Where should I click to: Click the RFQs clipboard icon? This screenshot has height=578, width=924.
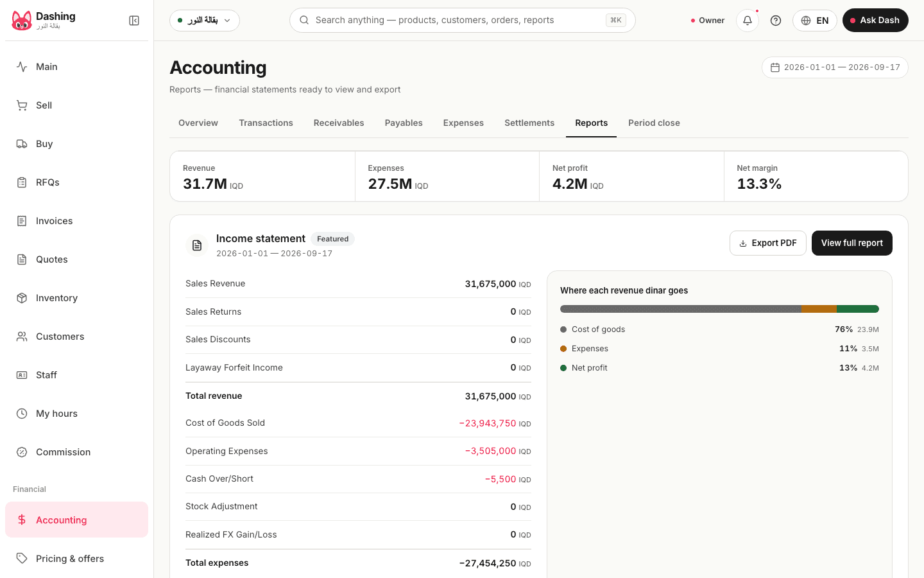click(x=22, y=182)
